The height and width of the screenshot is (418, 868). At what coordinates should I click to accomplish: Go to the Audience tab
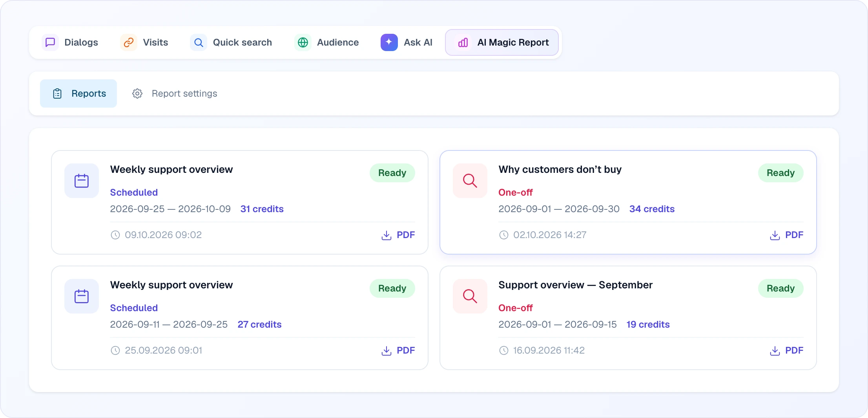coord(327,42)
